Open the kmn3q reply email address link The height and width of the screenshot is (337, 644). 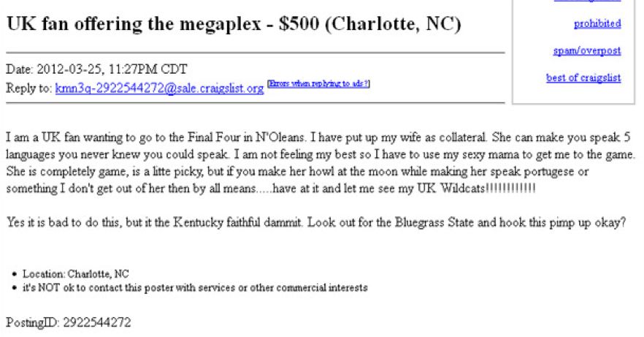pos(159,88)
